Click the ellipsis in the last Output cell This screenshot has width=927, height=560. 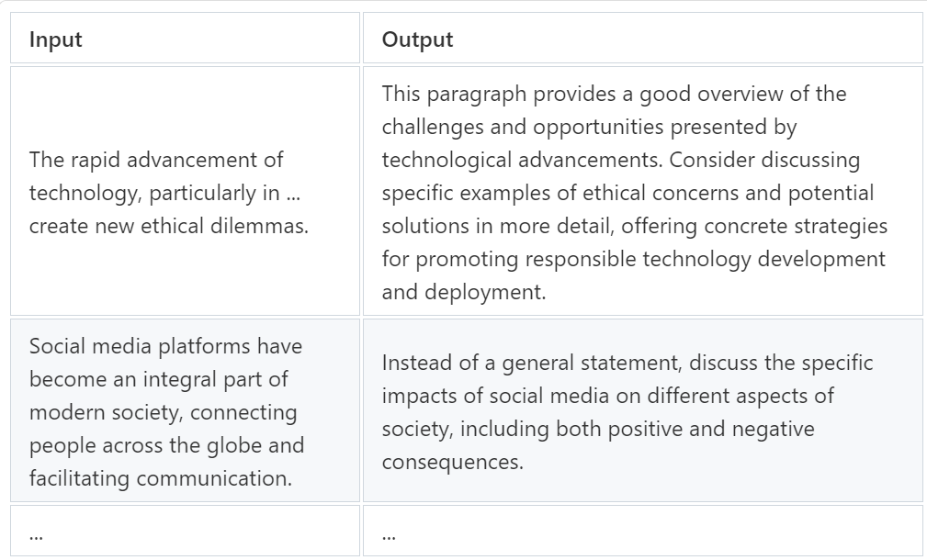pyautogui.click(x=389, y=536)
